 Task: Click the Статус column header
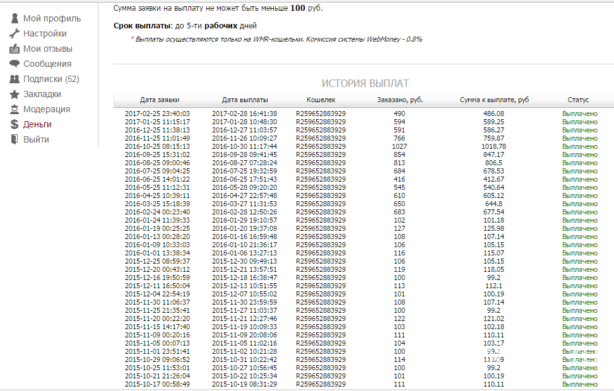[x=578, y=100]
